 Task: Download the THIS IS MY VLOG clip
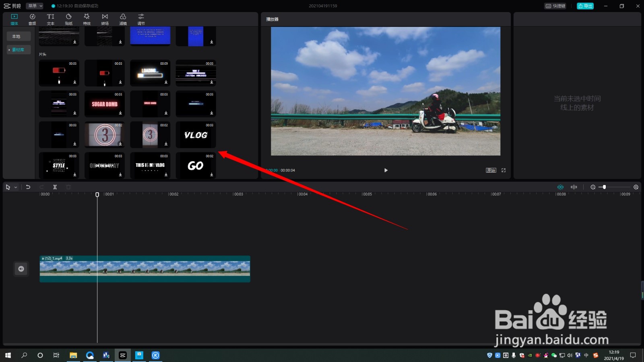click(x=166, y=175)
